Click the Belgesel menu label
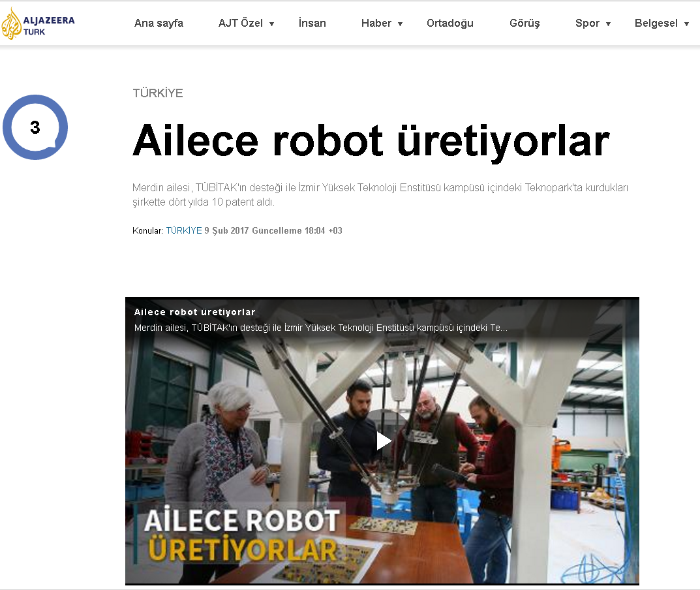700x590 pixels. (x=656, y=23)
